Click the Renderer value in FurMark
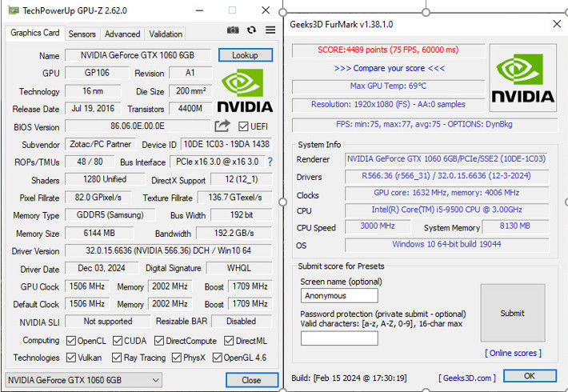Image resolution: width=568 pixels, height=392 pixels. [x=446, y=158]
